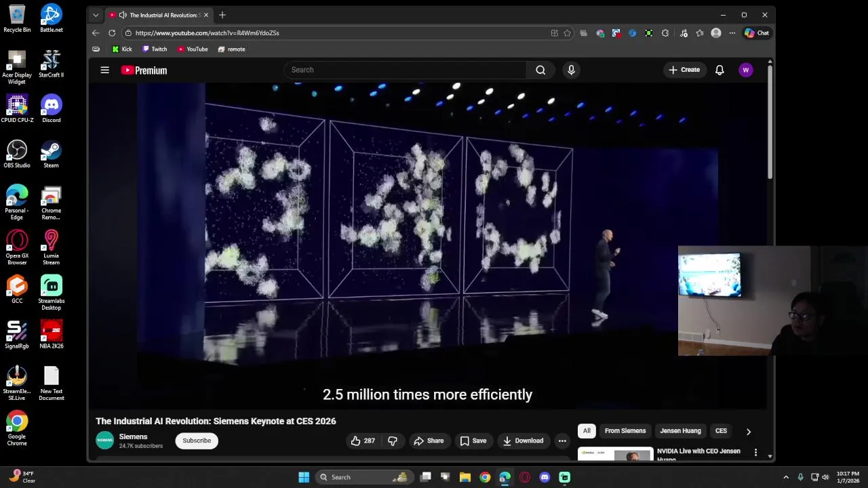Screen dimensions: 868x488
Task: Click the YouTube search magnifier button
Action: pyautogui.click(x=540, y=70)
